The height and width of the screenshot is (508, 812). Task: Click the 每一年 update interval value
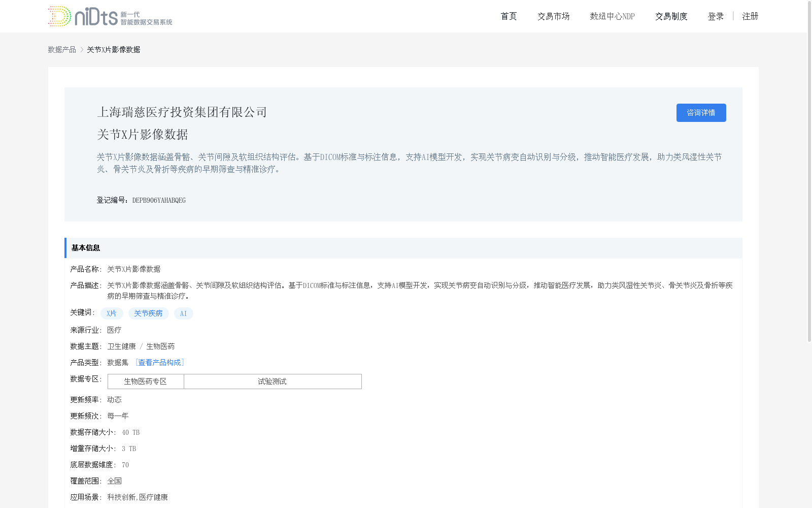(x=118, y=416)
